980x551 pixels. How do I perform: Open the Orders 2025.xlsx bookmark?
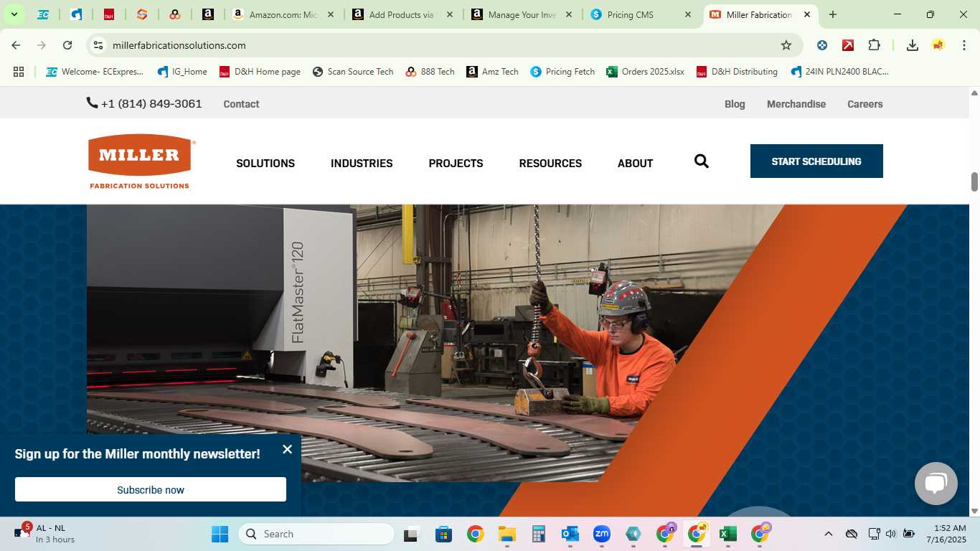point(645,72)
